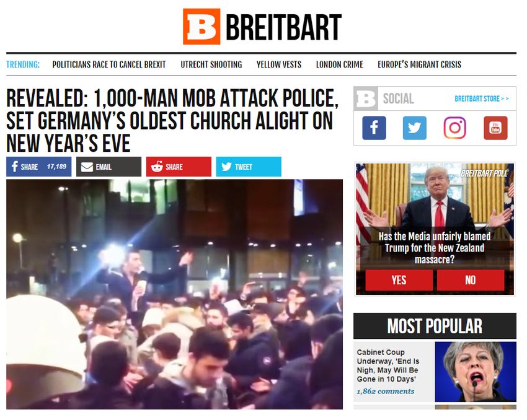
Task: Vote YES in the Breitbart poll
Action: (x=399, y=280)
